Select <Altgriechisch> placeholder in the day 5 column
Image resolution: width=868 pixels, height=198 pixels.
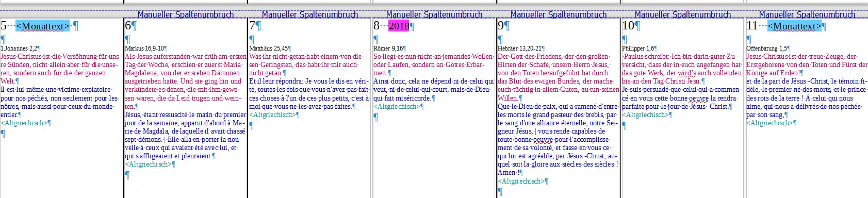tap(24, 123)
